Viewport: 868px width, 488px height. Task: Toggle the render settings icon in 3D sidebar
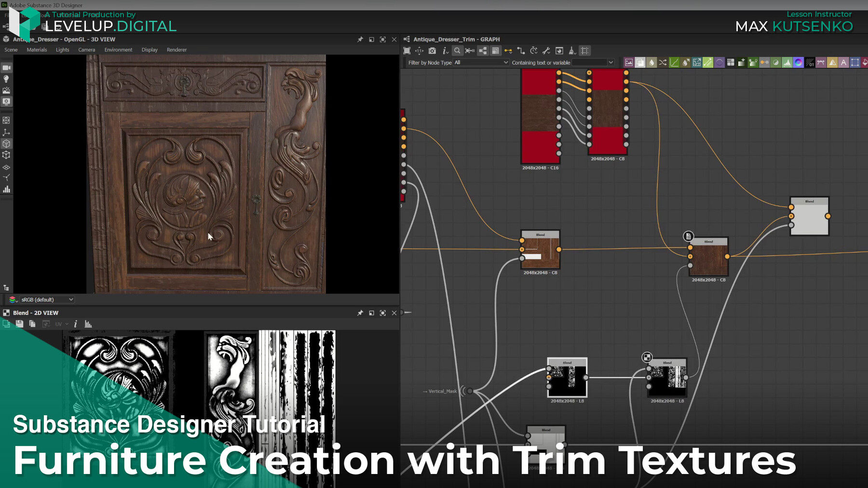point(6,102)
